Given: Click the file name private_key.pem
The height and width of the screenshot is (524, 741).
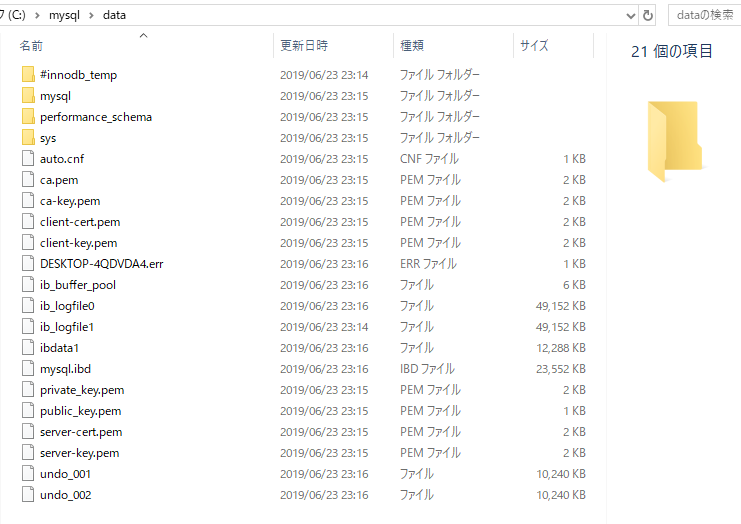Looking at the screenshot, I should point(82,390).
